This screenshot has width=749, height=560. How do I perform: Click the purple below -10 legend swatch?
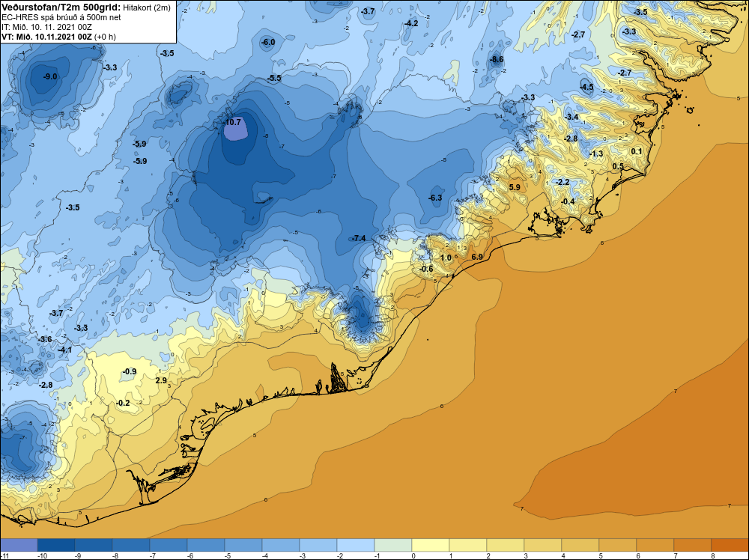pyautogui.click(x=19, y=545)
